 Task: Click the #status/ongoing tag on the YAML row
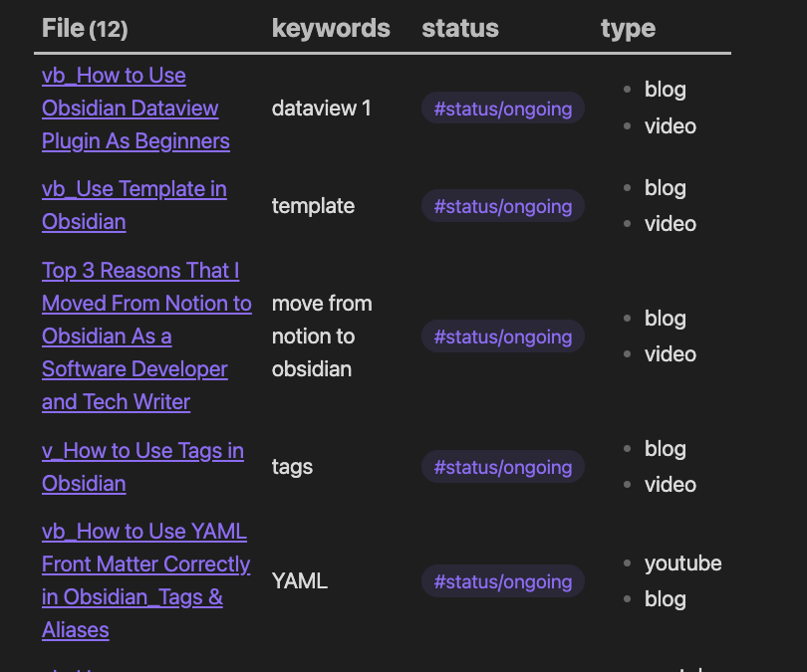pyautogui.click(x=502, y=581)
